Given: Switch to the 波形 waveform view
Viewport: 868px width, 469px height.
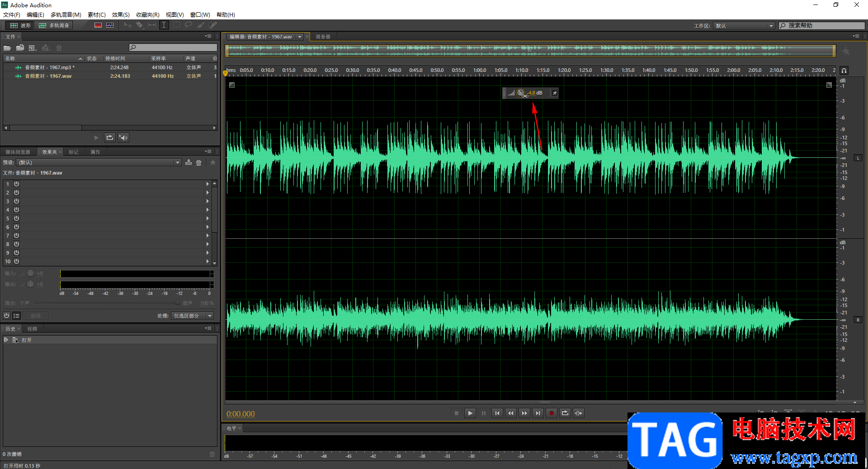Looking at the screenshot, I should click(x=20, y=25).
